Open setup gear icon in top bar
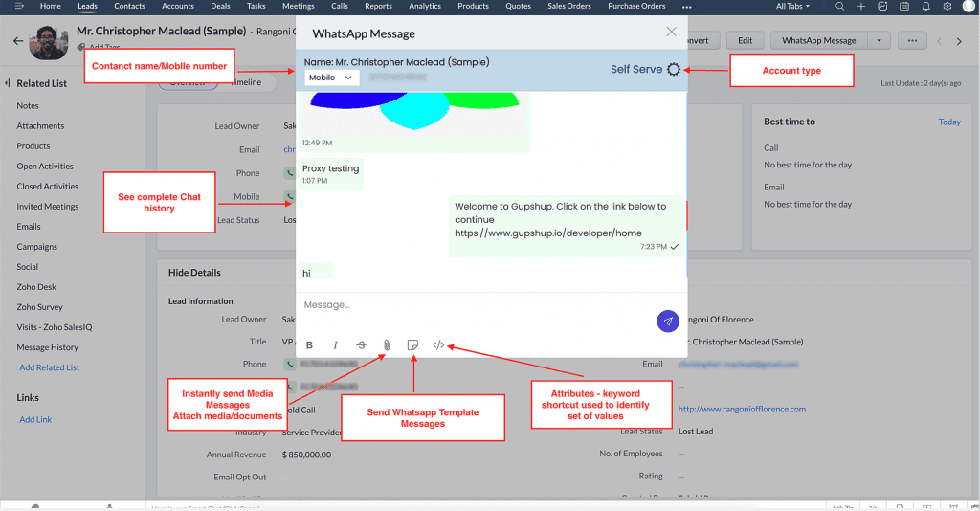980x511 pixels. (x=947, y=7)
